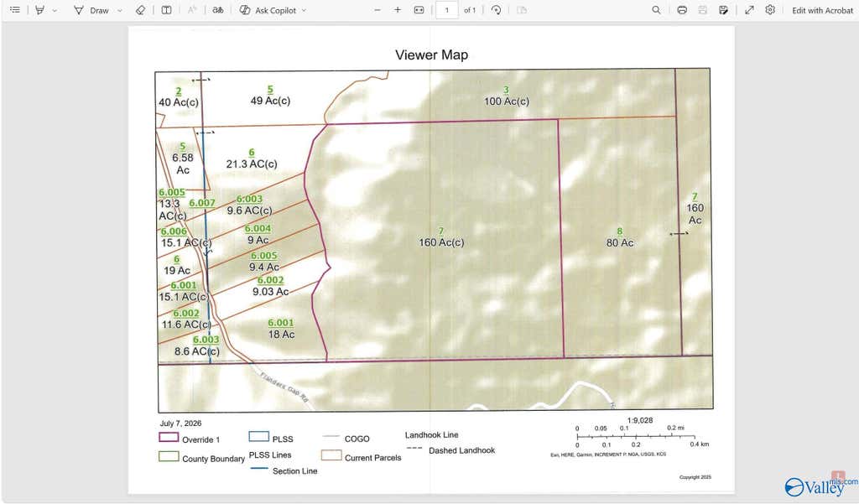Expand the Highlight color options arrow
This screenshot has height=504, width=859.
click(x=55, y=10)
